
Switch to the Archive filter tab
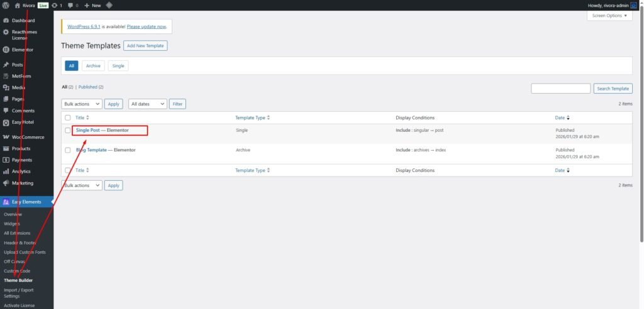pos(93,66)
